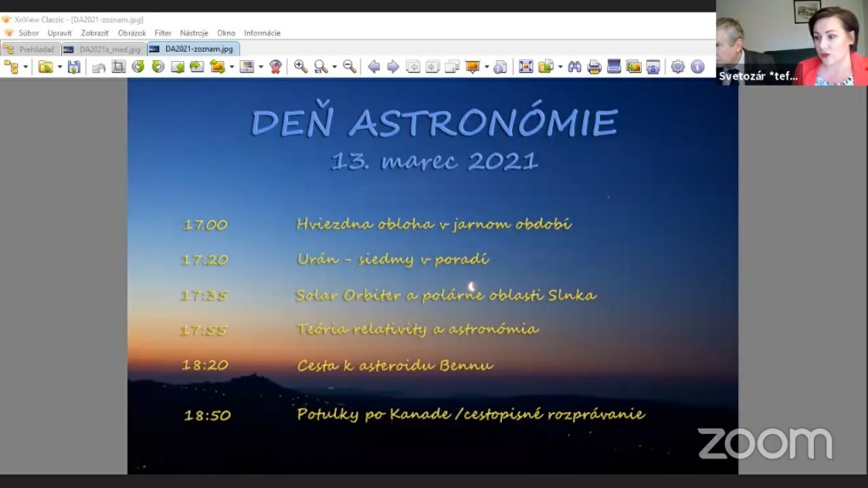868x488 pixels.
Task: Switch to DA2021a_med.jpg tab
Action: pyautogui.click(x=104, y=49)
